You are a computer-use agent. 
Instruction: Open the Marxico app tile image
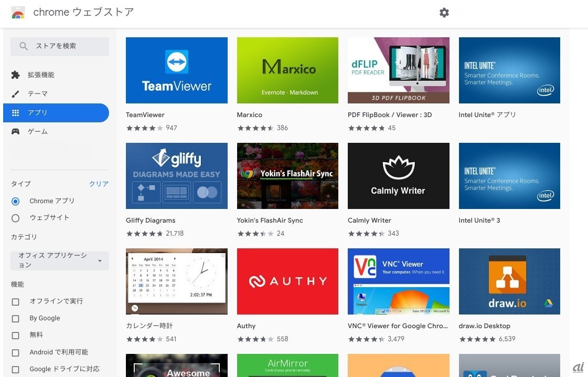tap(287, 70)
